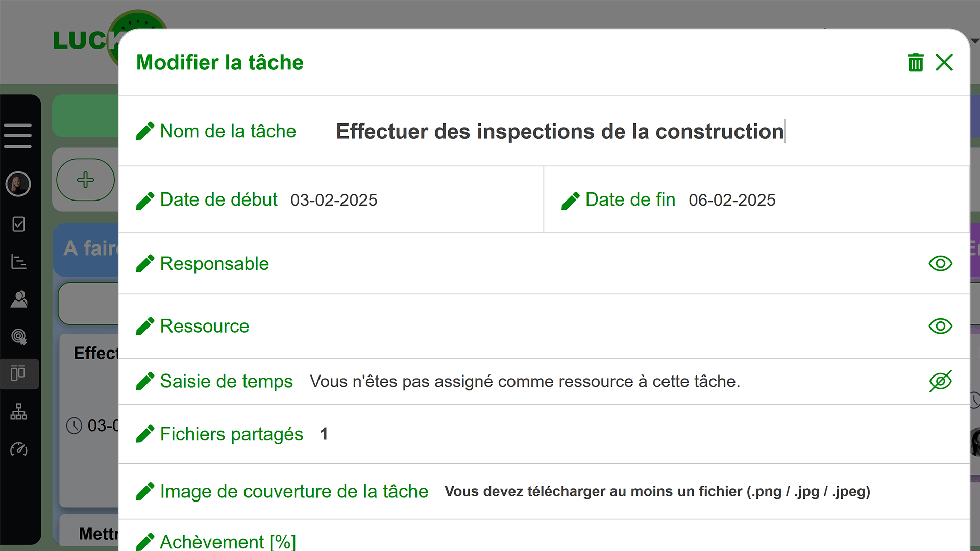This screenshot has width=980, height=551.
Task: Open the organization chart view
Action: [19, 412]
